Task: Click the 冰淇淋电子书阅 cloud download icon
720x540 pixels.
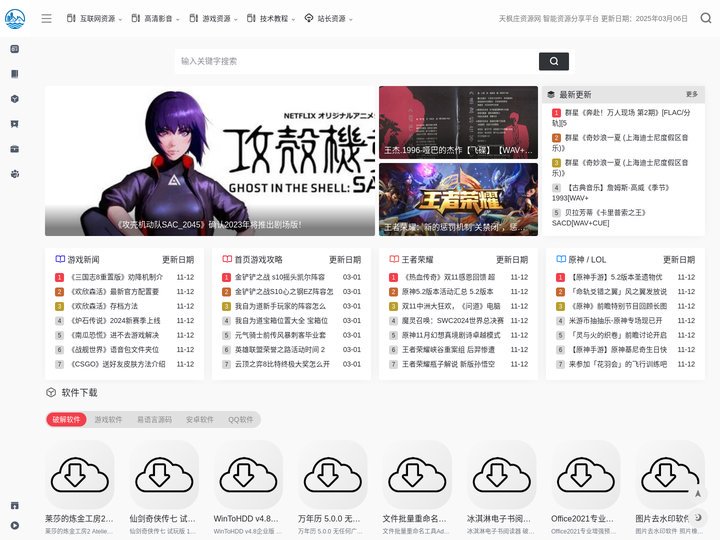Action: (501, 474)
